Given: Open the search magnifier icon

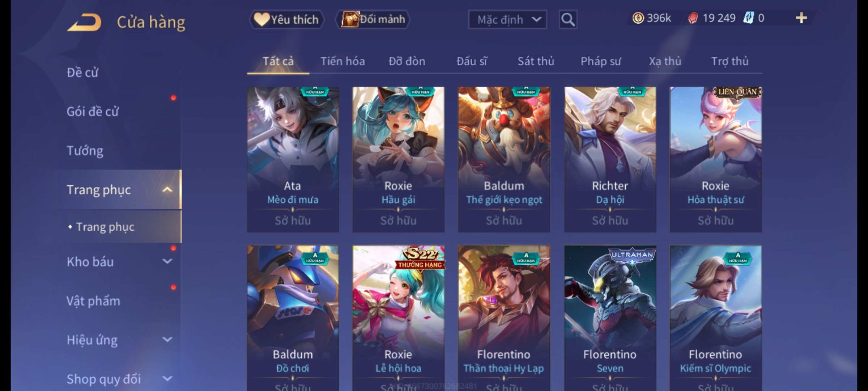Looking at the screenshot, I should coord(568,20).
